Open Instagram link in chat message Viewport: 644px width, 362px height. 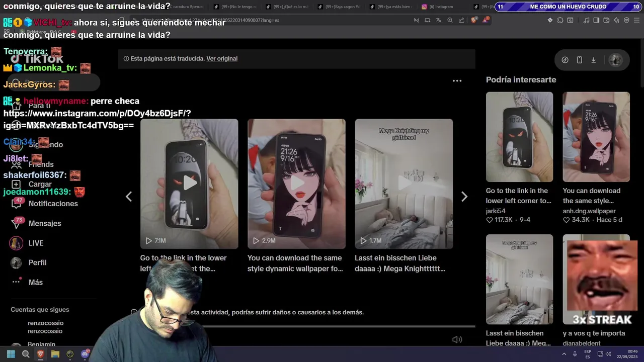pos(97,120)
